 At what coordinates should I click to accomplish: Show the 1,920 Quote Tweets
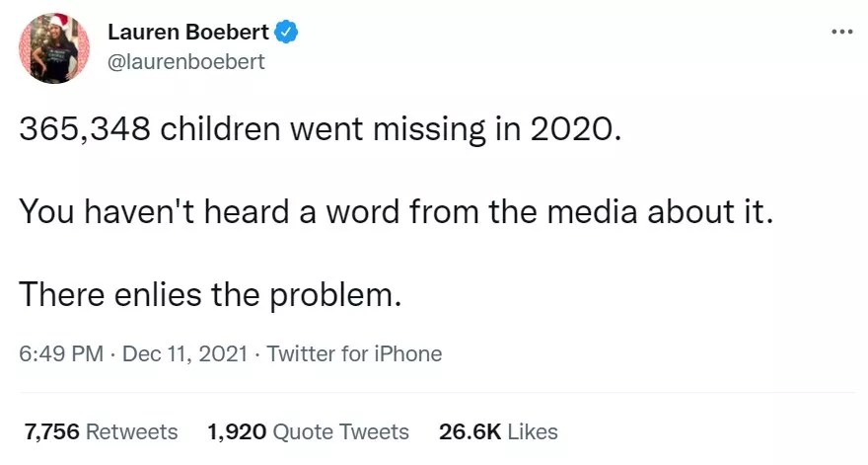coord(308,431)
